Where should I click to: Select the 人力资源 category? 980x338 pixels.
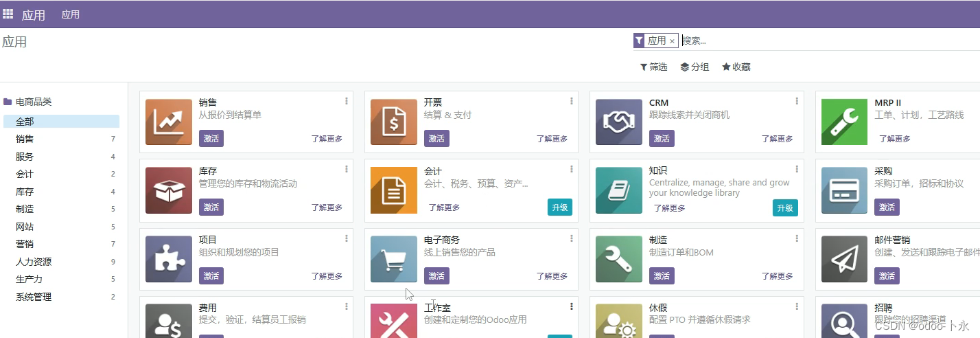point(61,262)
